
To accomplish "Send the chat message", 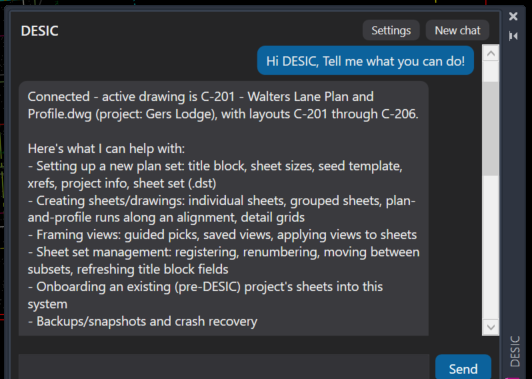I will click(463, 368).
